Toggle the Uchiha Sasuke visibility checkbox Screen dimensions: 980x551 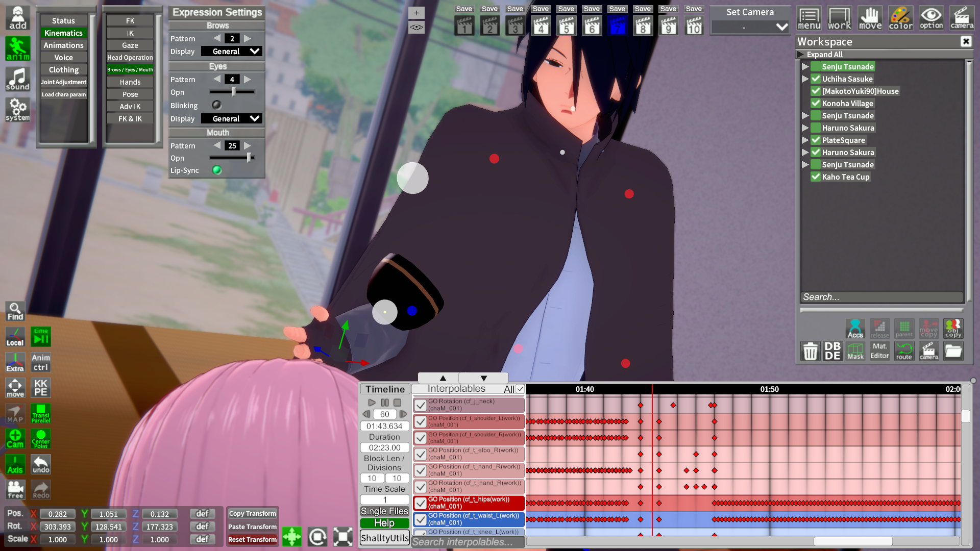tap(816, 79)
